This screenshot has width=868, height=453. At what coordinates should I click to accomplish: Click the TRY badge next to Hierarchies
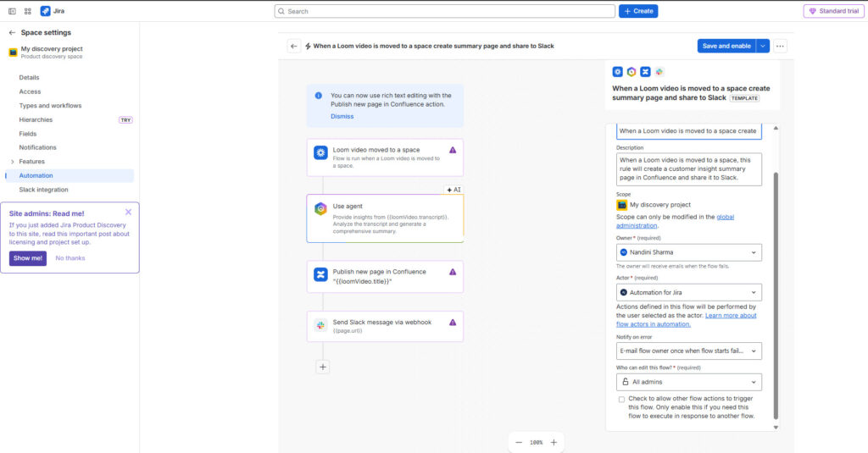[x=125, y=120]
